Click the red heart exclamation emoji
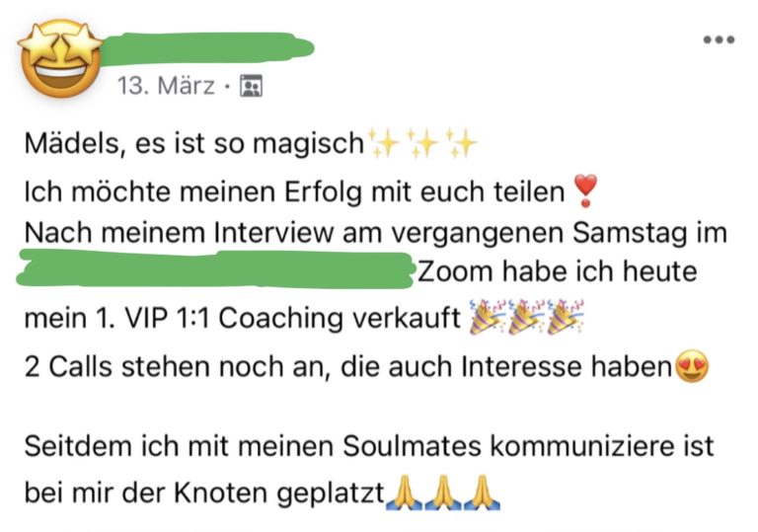This screenshot has height=532, width=758. click(585, 191)
